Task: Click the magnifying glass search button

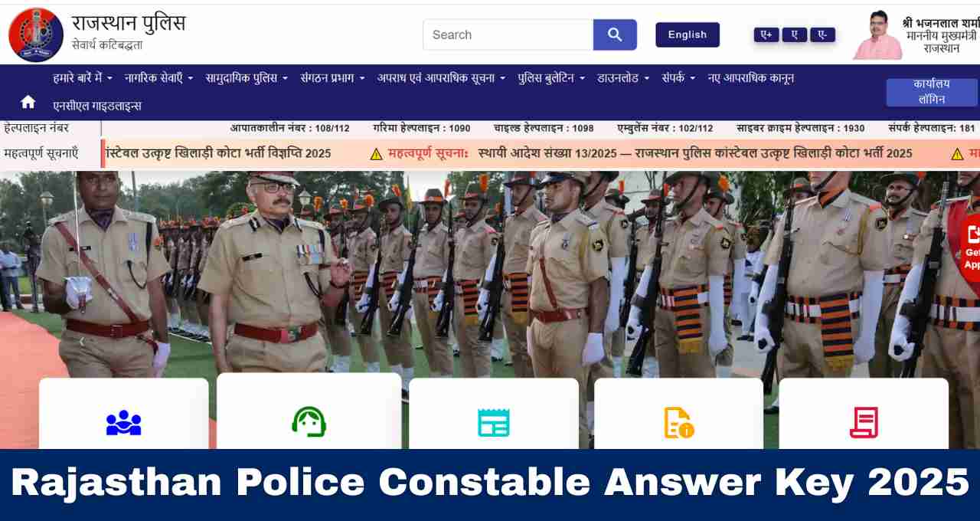Action: coord(615,34)
